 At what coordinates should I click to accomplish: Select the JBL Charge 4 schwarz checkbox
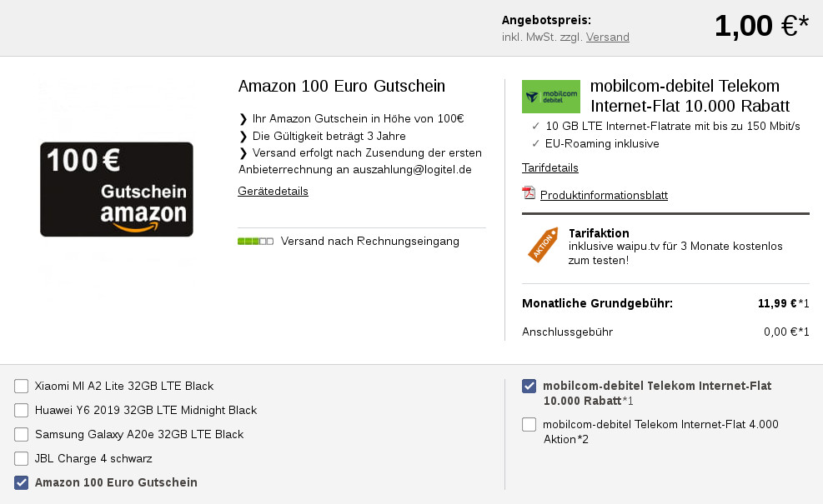tap(21, 459)
